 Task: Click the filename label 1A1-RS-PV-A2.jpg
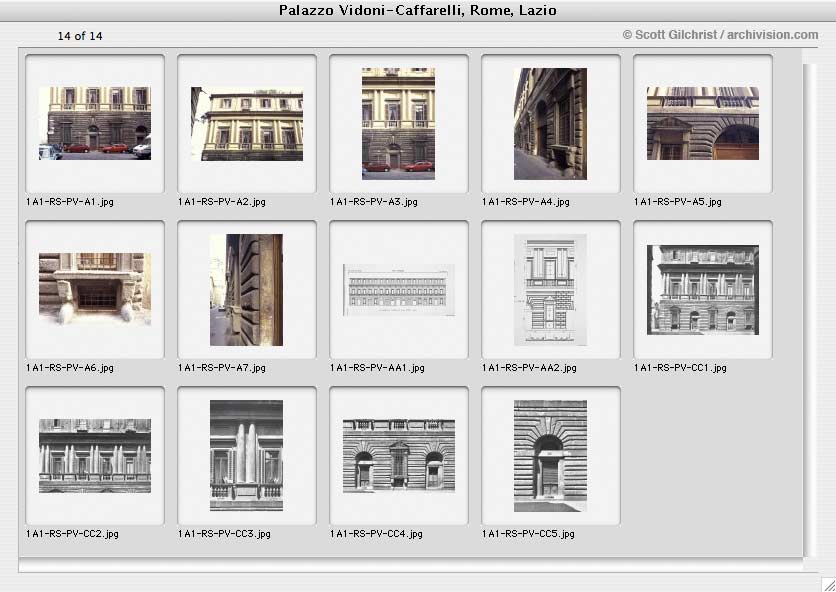[222, 202]
